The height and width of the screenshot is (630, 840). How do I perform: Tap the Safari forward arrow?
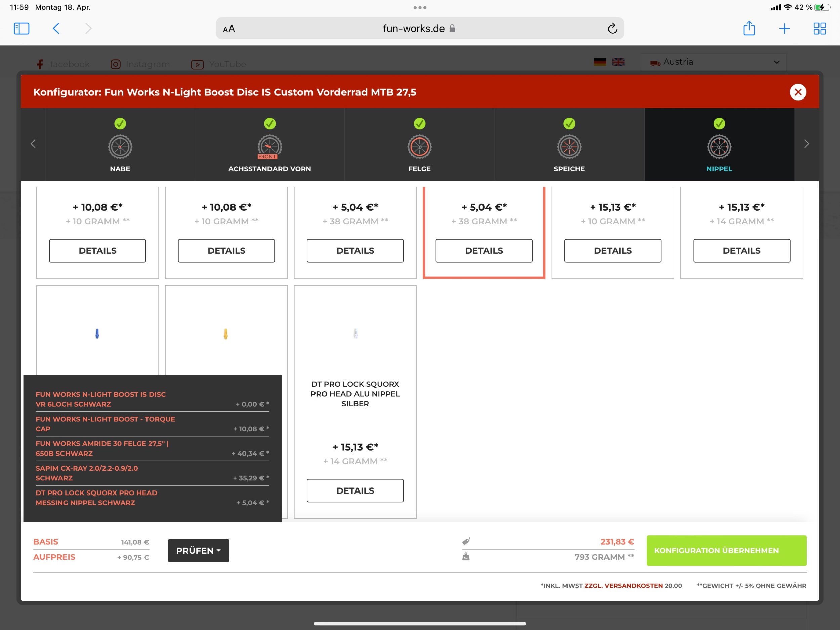coord(88,29)
